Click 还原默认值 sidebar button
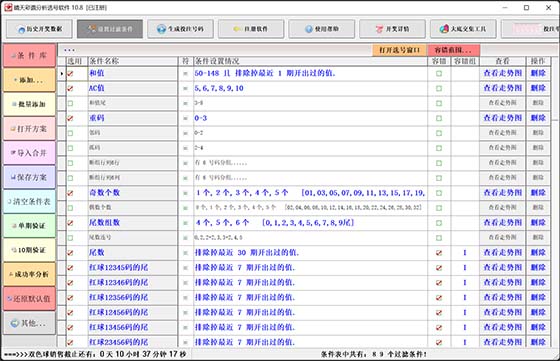This screenshot has height=361, width=560. tap(30, 299)
